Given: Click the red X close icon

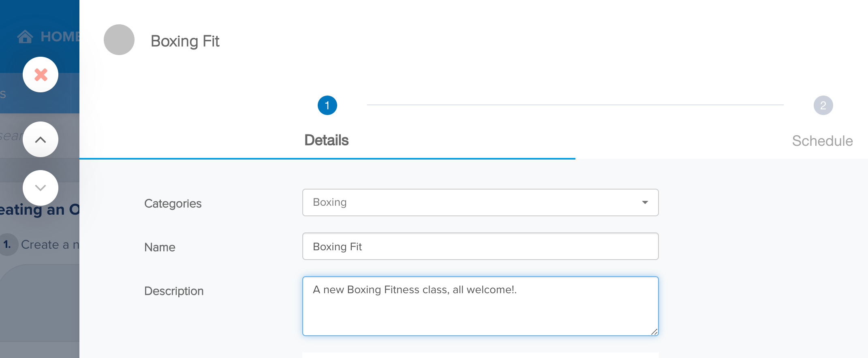Looking at the screenshot, I should pyautogui.click(x=41, y=75).
